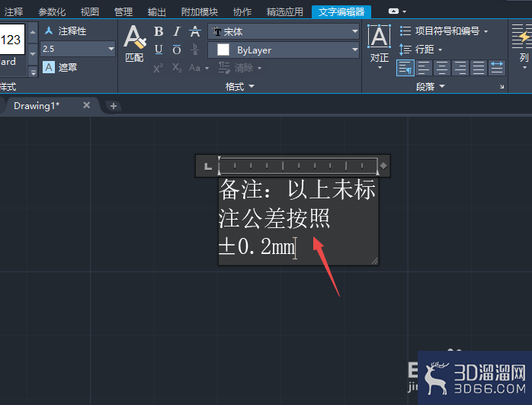Image resolution: width=532 pixels, height=405 pixels.
Task: Open the 管理 ribbon tab
Action: [x=123, y=12]
